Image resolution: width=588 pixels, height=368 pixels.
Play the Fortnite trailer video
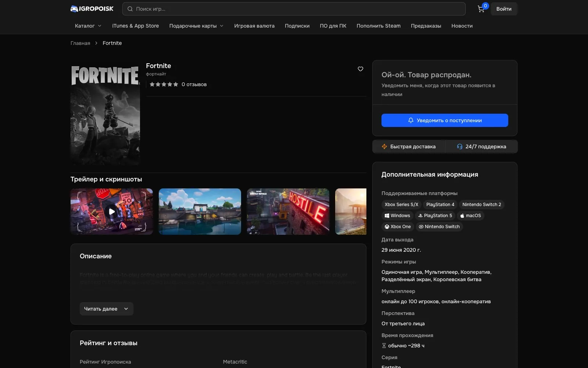pos(112,212)
